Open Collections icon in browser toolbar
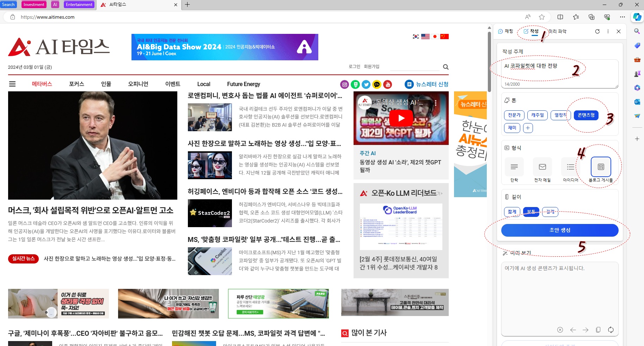644x346 pixels. pos(591,17)
